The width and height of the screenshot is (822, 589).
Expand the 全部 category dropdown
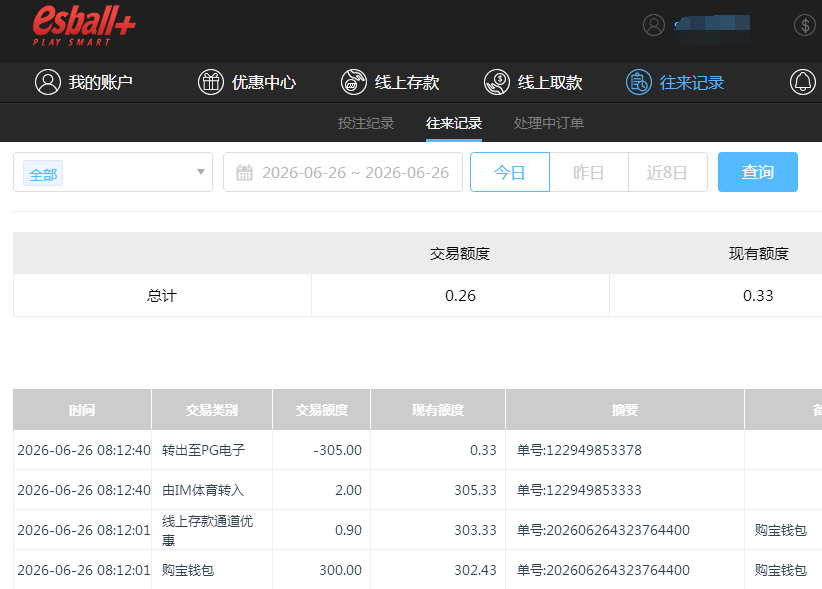coord(113,172)
